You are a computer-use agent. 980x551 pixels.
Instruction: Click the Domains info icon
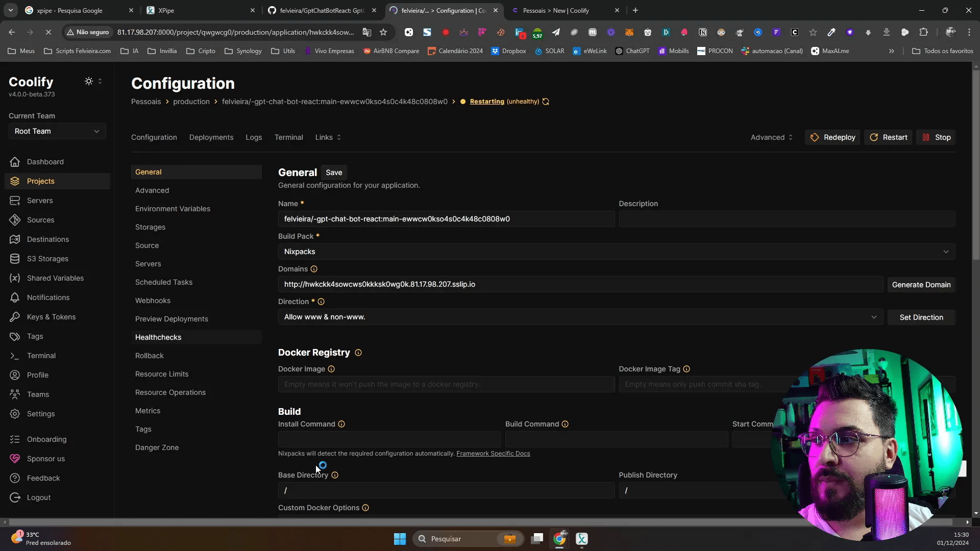(x=314, y=269)
